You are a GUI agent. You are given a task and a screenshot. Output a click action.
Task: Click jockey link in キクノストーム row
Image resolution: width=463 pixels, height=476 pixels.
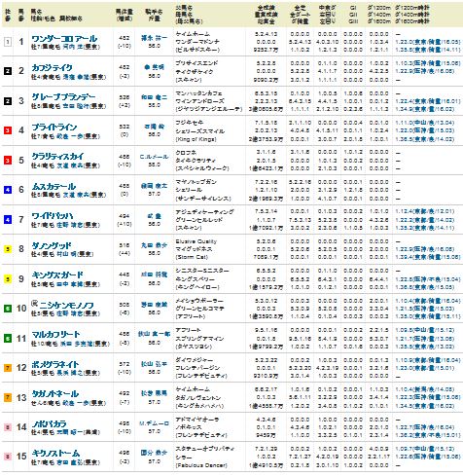point(154,453)
